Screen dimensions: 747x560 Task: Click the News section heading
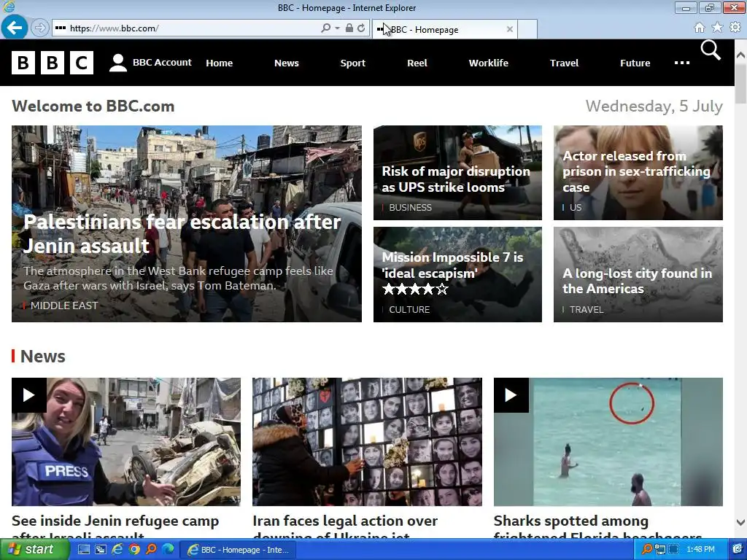click(x=43, y=356)
